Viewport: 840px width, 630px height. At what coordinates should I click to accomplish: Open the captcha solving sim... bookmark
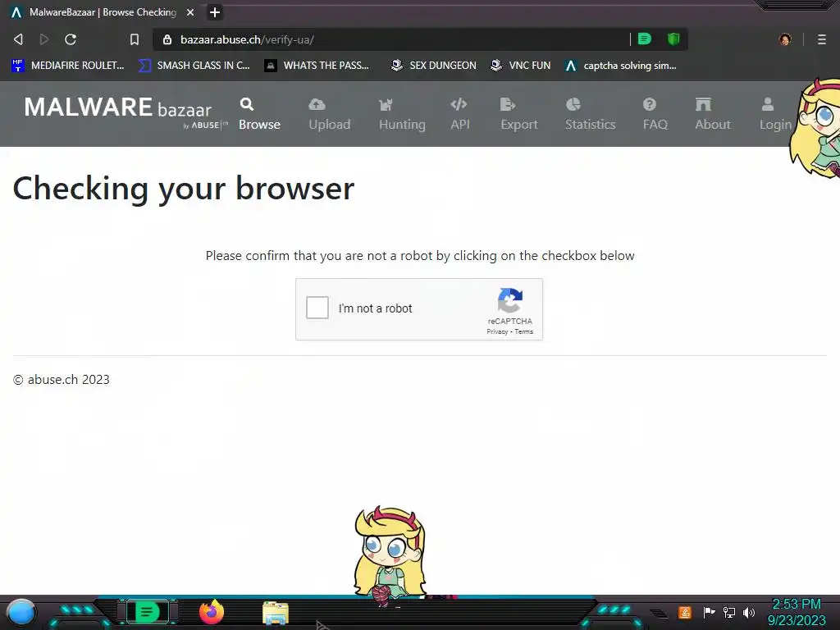(621, 66)
